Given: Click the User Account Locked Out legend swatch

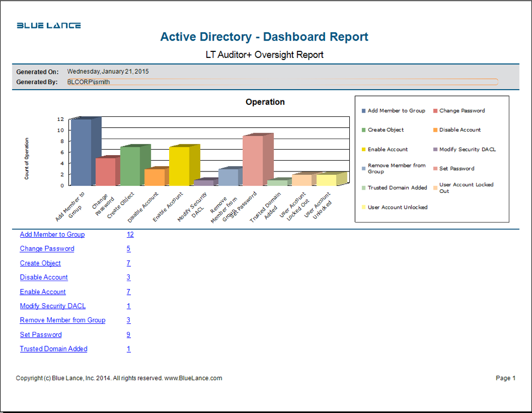Looking at the screenshot, I should [x=435, y=188].
